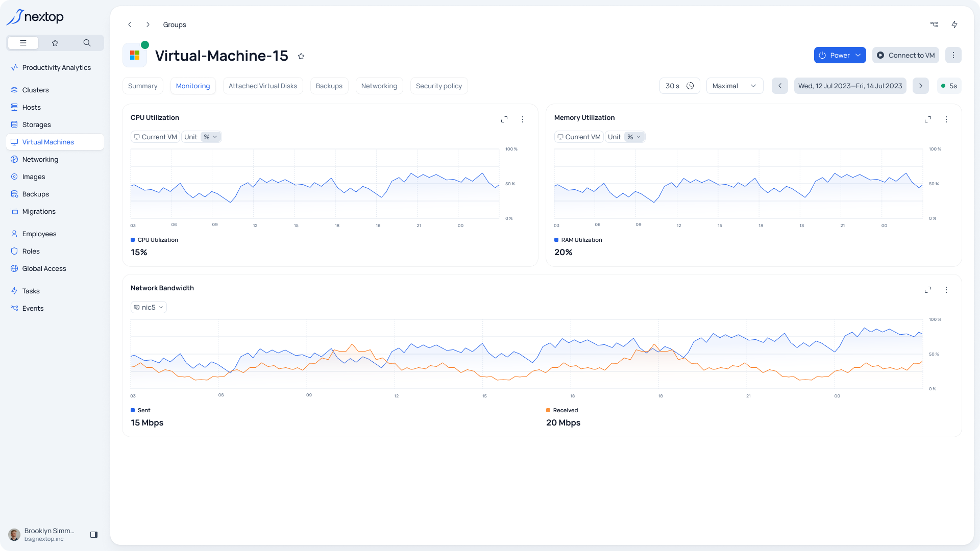Open the date range picker
The height and width of the screenshot is (551, 980).
click(850, 86)
